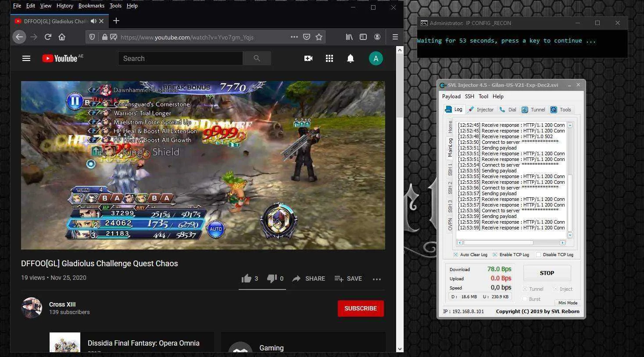Dislike the video with thumbs down

(x=272, y=278)
